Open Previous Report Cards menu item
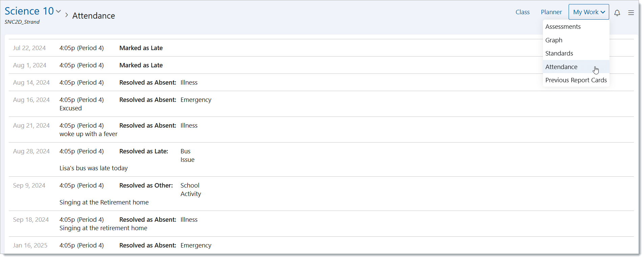The height and width of the screenshot is (259, 644). click(576, 80)
